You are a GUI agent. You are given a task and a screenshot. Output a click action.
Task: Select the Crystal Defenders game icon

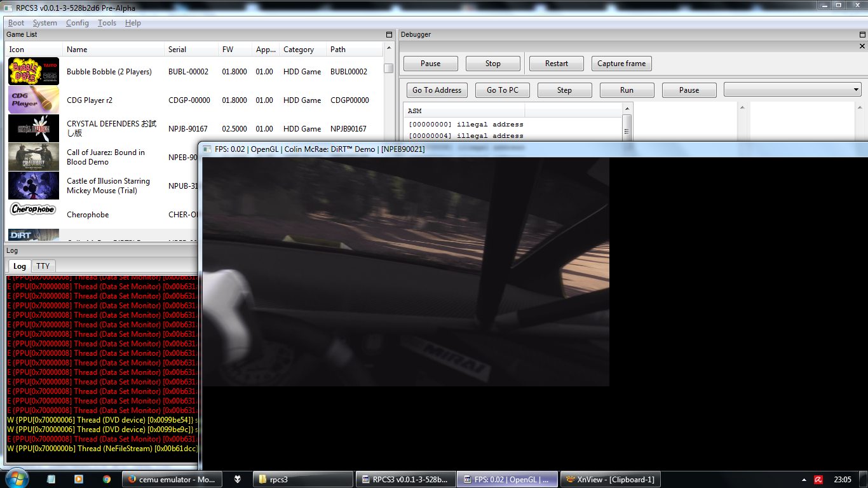[x=34, y=128]
